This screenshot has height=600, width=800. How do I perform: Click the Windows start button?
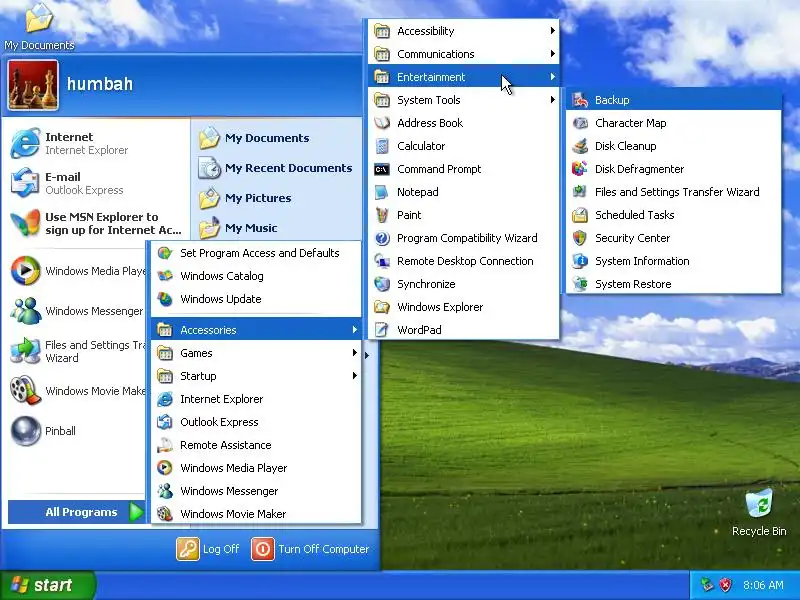pos(47,585)
